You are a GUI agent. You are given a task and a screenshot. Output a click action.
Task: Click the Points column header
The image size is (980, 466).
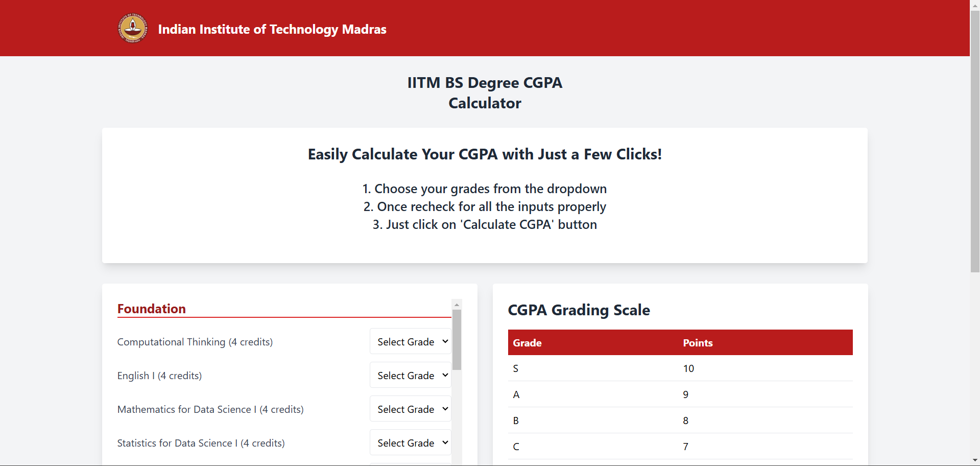coord(698,343)
